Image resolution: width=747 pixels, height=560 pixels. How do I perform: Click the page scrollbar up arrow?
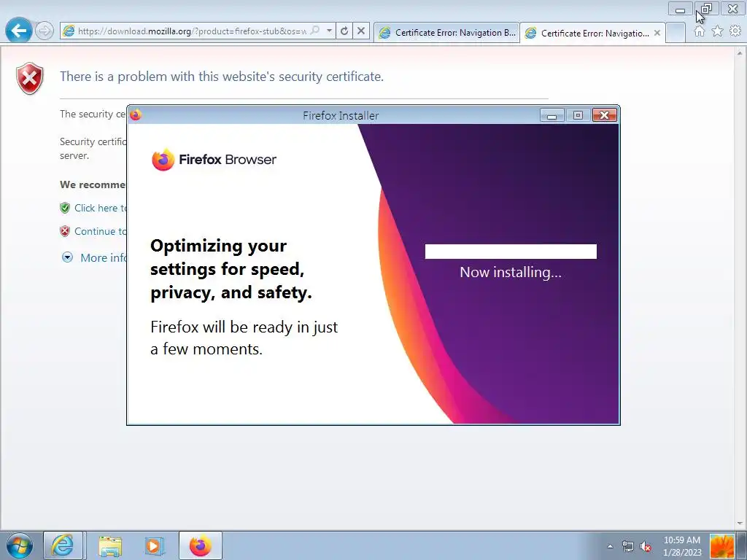[x=741, y=51]
